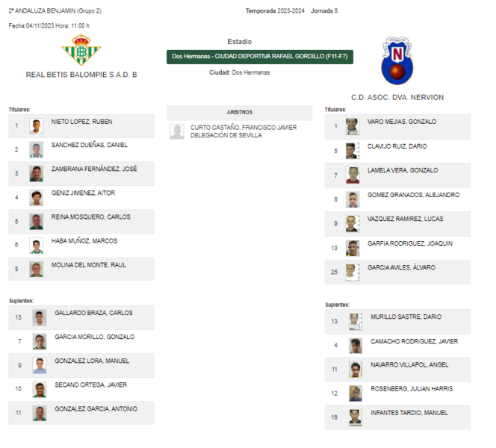The image size is (496, 448).
Task: Click photo of Secano Ortega, Javier
Action: (40, 389)
